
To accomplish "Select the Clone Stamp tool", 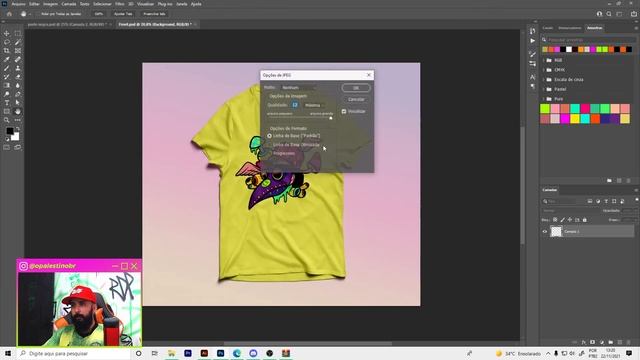I will click(x=18, y=68).
